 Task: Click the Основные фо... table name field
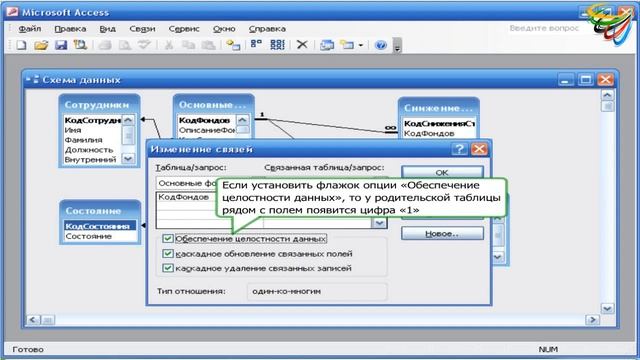tap(186, 183)
